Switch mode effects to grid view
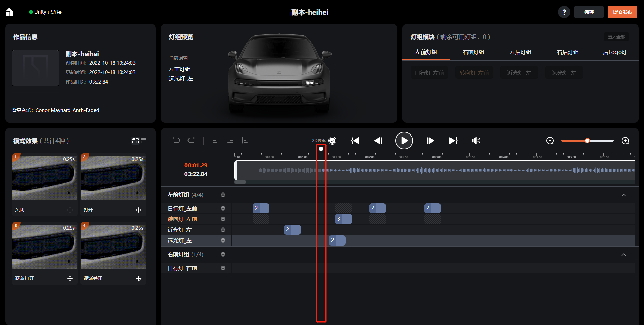The width and height of the screenshot is (644, 325). pyautogui.click(x=135, y=141)
